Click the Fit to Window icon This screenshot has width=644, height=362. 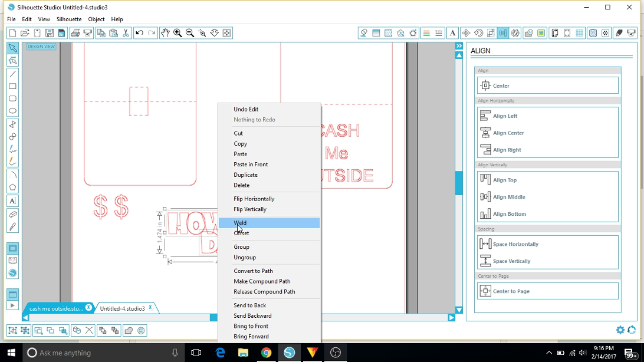pyautogui.click(x=226, y=33)
